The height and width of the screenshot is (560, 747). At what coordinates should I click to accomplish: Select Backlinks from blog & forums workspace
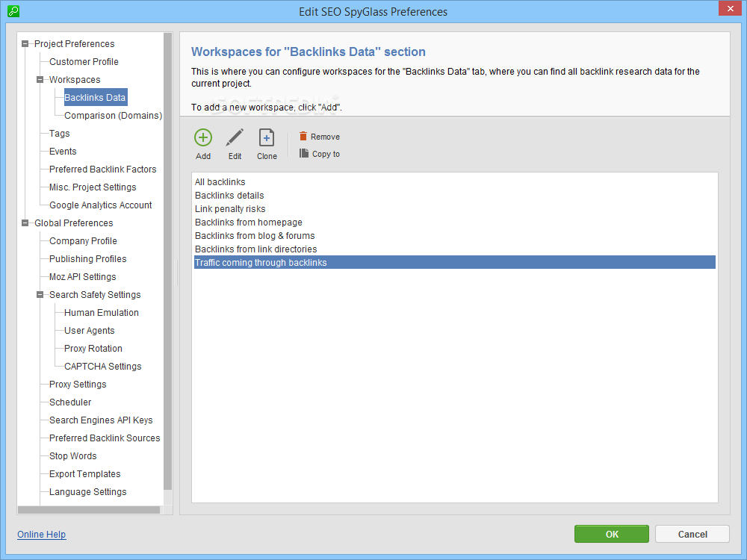click(x=454, y=236)
